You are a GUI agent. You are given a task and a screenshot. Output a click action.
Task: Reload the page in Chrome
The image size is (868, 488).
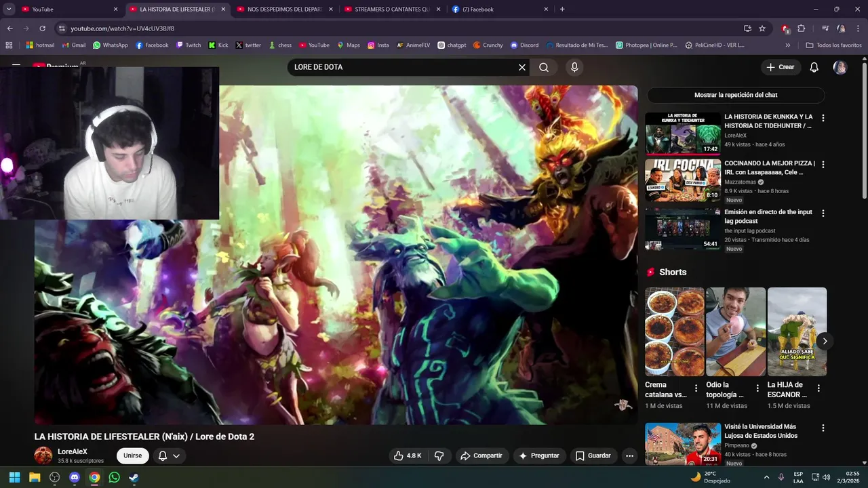point(42,28)
